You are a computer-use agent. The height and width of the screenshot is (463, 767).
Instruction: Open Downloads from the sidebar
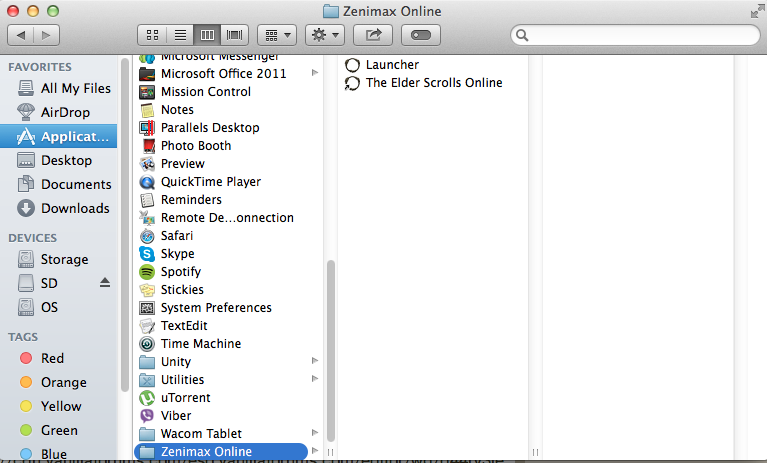59,208
